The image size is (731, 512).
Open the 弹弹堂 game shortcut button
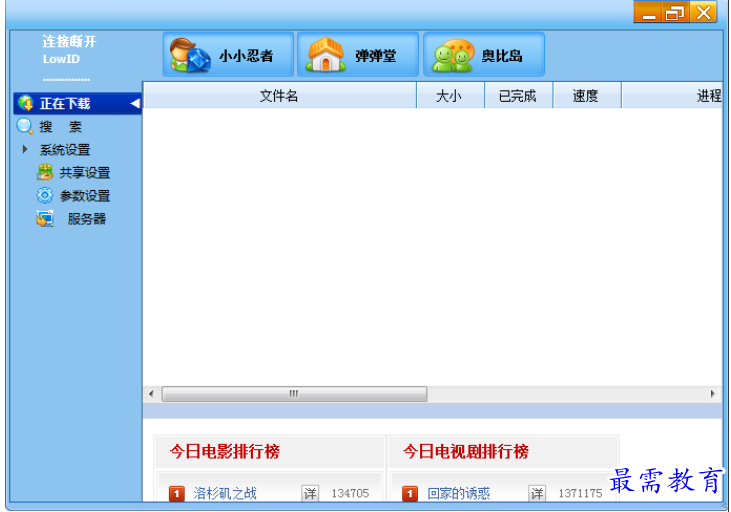pos(358,55)
